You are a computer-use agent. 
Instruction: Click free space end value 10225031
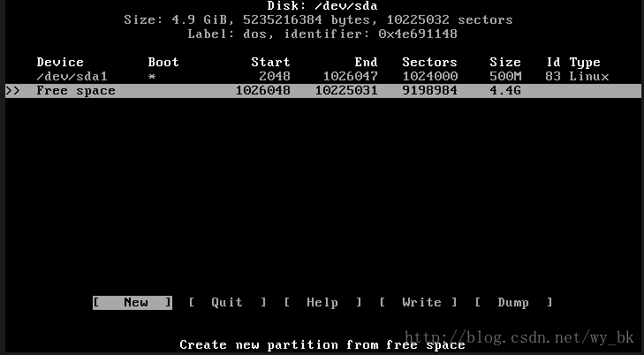coord(346,91)
